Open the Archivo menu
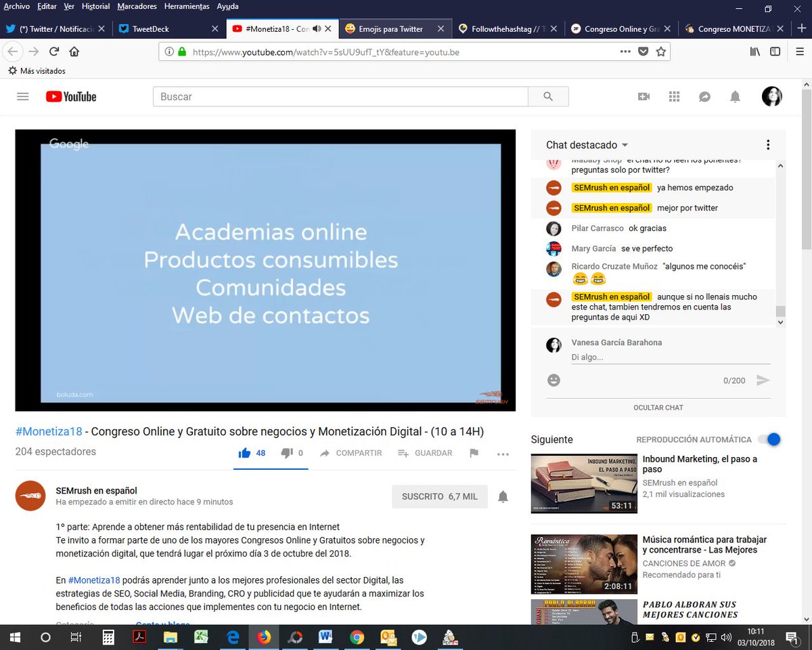 [x=16, y=6]
